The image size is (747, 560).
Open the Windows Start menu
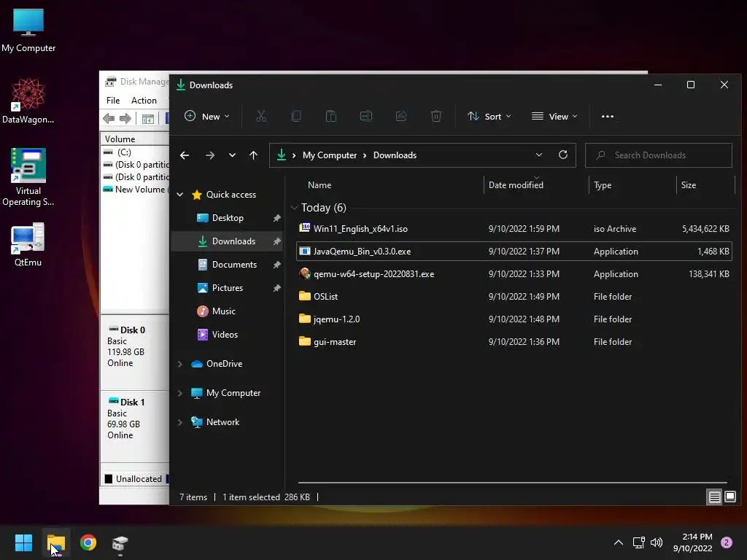coord(23,542)
